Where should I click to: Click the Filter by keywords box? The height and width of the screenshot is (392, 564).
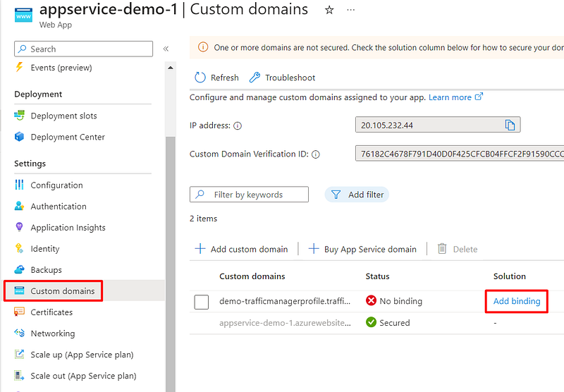(x=249, y=195)
